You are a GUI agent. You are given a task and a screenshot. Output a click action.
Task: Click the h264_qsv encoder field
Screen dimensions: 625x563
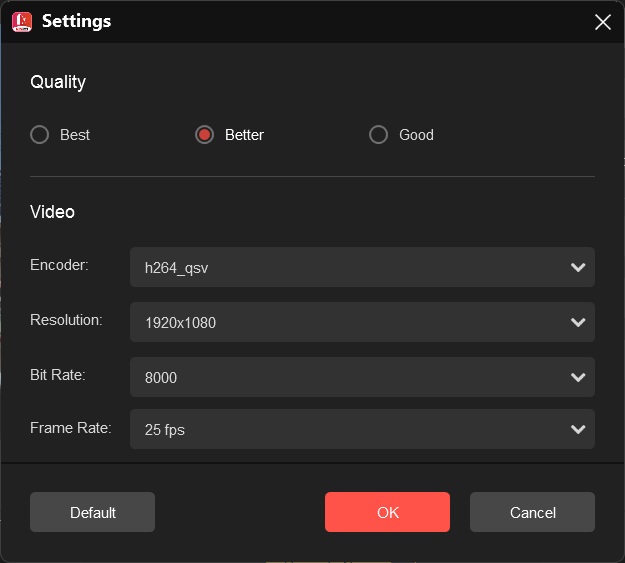pos(362,267)
